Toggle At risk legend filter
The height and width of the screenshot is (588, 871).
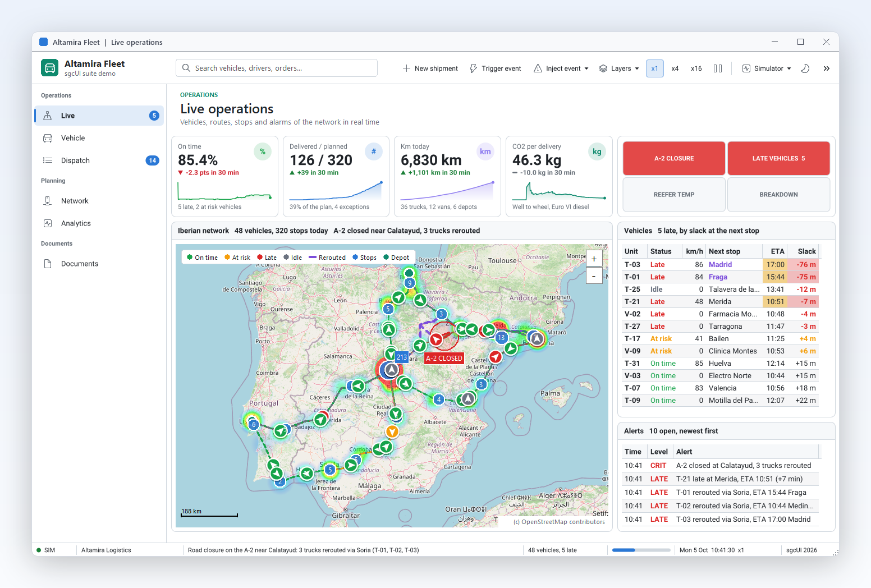point(237,258)
